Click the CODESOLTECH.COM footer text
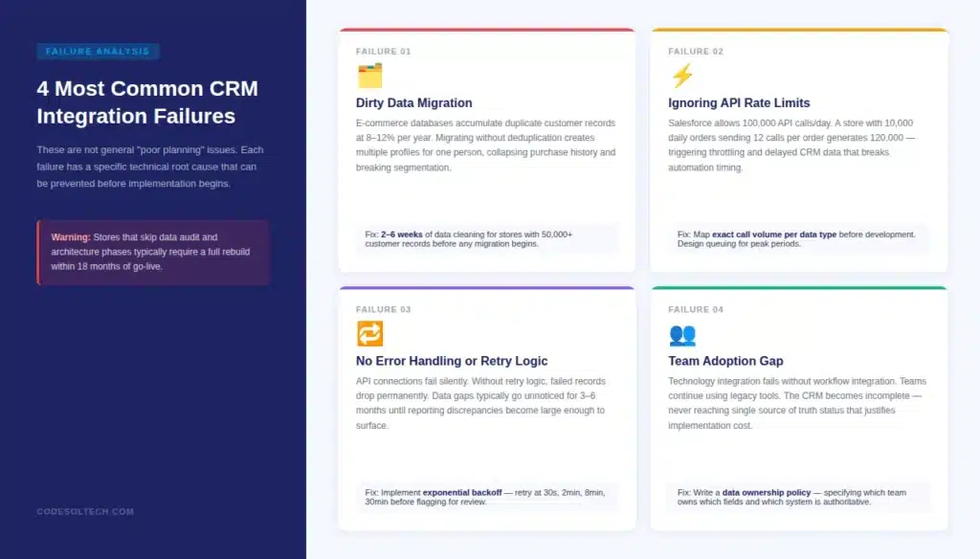This screenshot has width=980, height=559. pyautogui.click(x=85, y=511)
